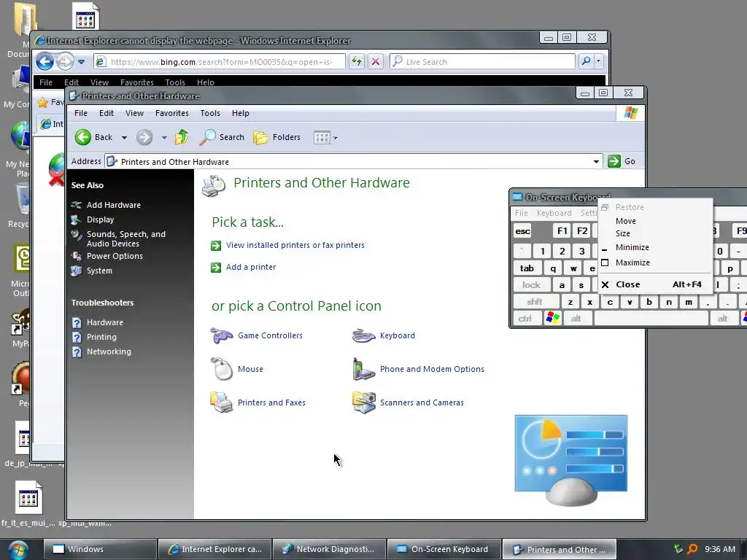Click the green Go arrow button

614,161
